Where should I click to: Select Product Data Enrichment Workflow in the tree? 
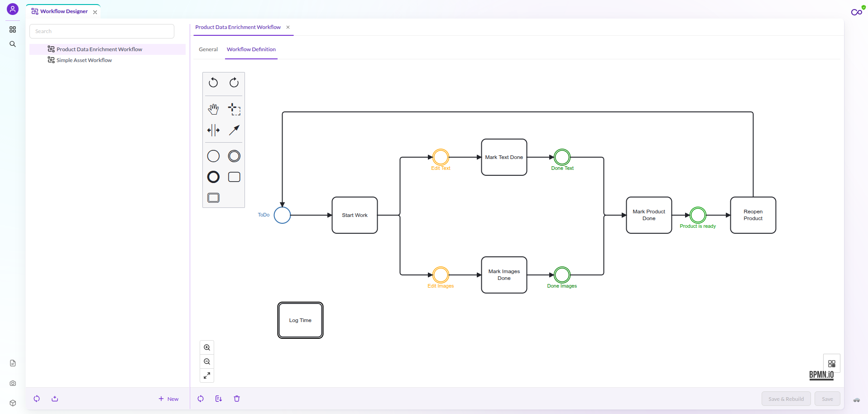click(108, 49)
